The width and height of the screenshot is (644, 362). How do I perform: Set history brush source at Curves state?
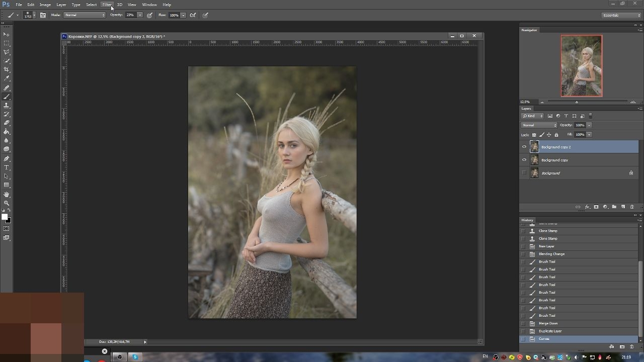pos(523,339)
